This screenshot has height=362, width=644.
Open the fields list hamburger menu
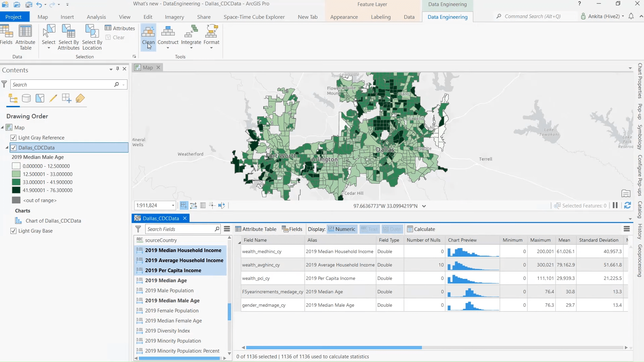click(227, 229)
